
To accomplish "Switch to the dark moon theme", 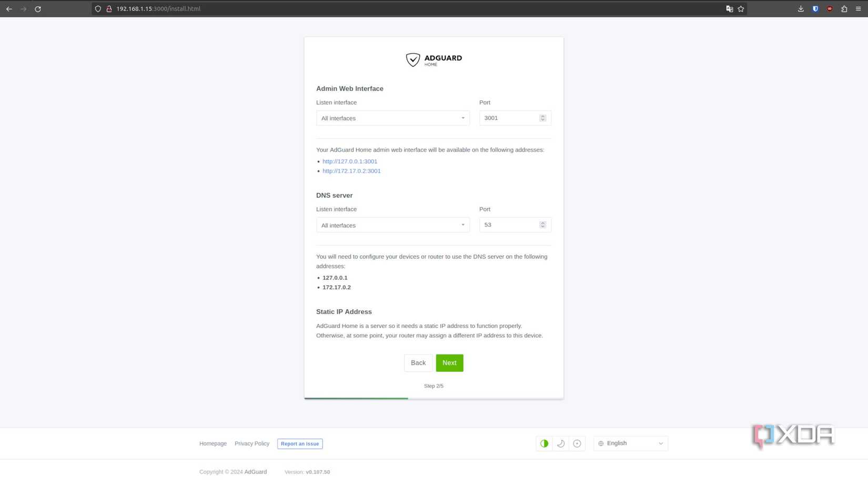I will [561, 444].
